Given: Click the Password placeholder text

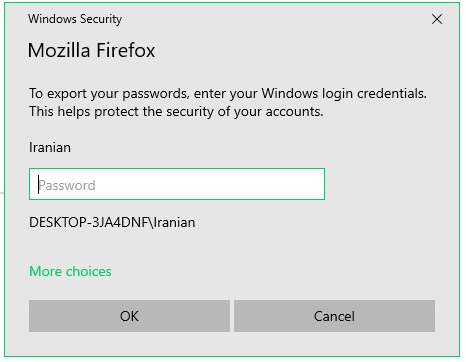Looking at the screenshot, I should tap(67, 185).
